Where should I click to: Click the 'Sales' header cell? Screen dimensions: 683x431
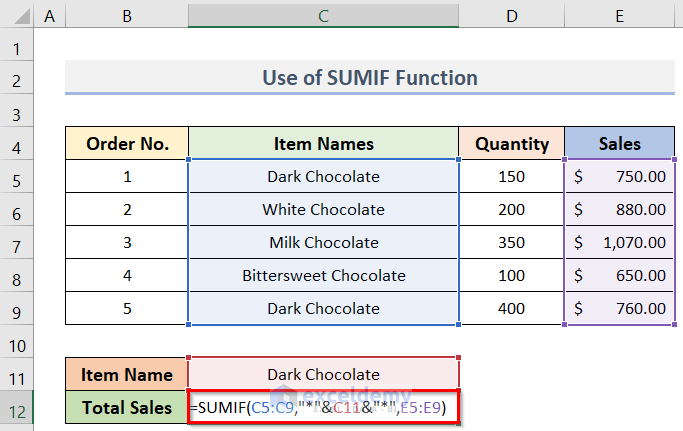click(x=620, y=143)
